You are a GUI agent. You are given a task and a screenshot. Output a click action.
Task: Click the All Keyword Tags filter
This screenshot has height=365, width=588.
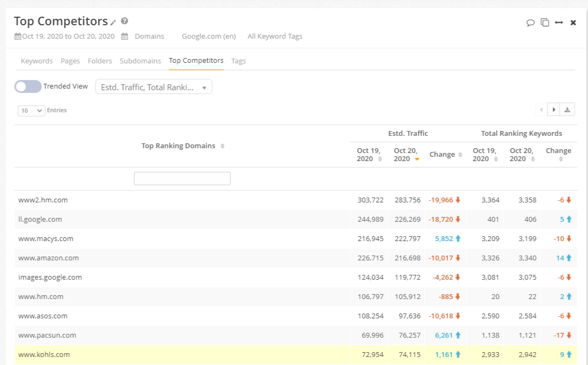275,36
